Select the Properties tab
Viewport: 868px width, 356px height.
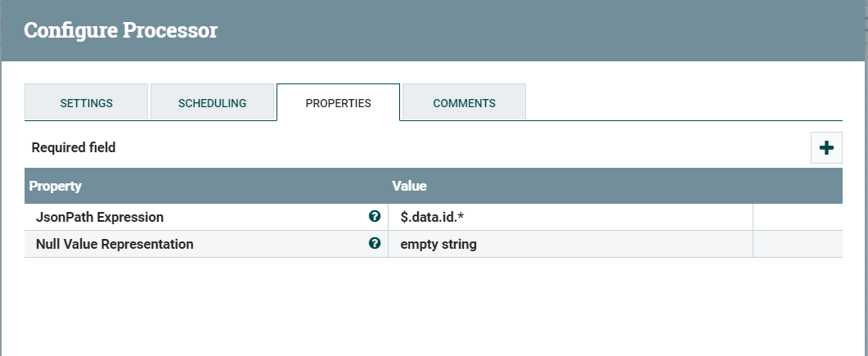click(338, 103)
